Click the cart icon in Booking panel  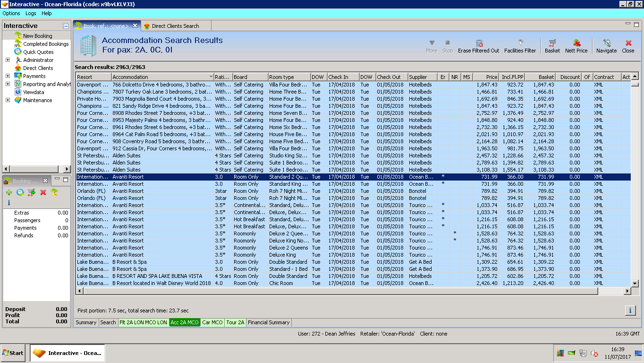click(32, 192)
